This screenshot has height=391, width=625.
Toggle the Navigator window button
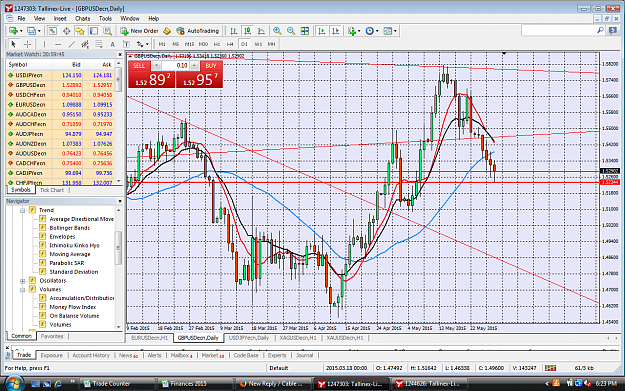(80, 31)
